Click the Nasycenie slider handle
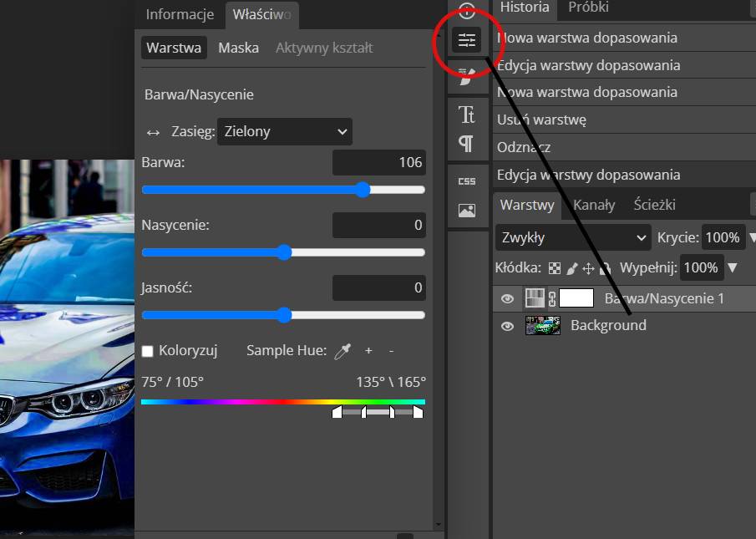Viewport: 756px width, 539px height. [x=285, y=252]
